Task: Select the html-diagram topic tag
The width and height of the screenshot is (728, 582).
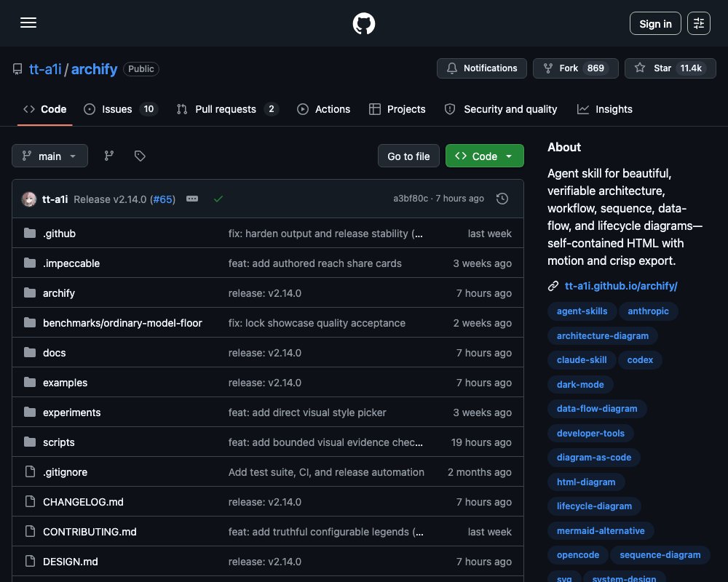Action: pos(586,482)
